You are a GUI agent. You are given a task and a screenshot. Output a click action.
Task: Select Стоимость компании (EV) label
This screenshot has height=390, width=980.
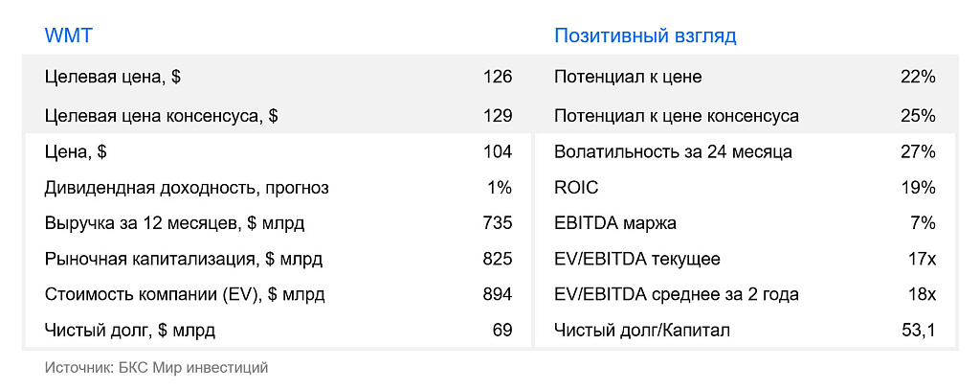tap(185, 294)
